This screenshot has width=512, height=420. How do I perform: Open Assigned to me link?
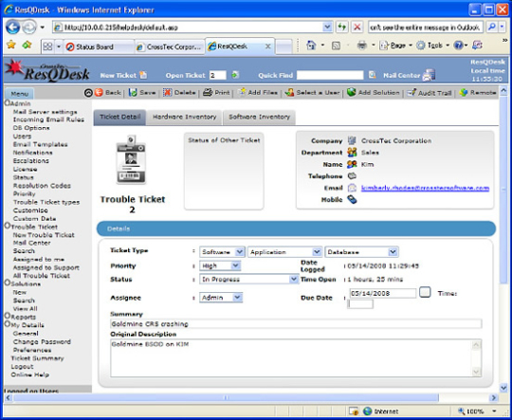point(39,260)
